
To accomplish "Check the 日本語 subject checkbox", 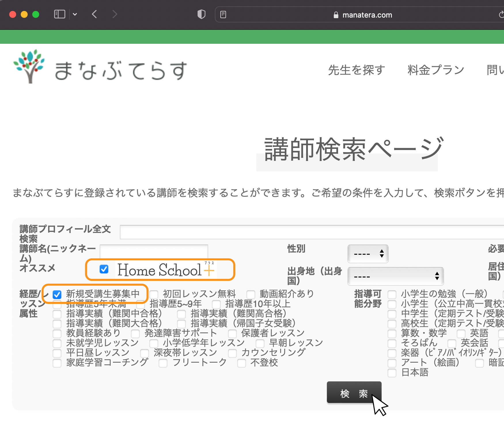I will [392, 373].
